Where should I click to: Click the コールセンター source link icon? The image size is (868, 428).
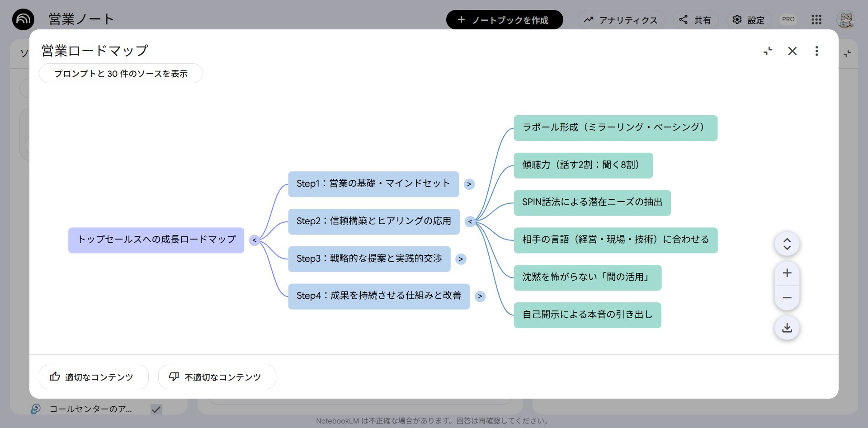tap(36, 409)
